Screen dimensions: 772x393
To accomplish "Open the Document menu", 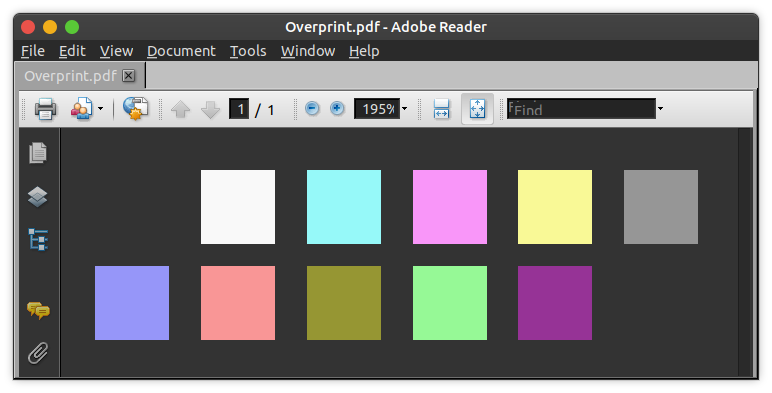I will click(181, 51).
